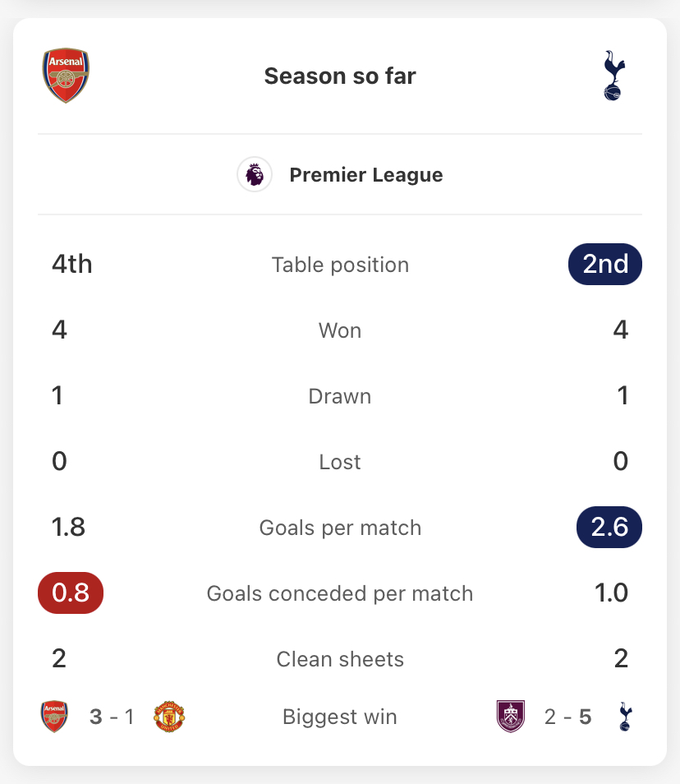Viewport: 680px width, 784px height.
Task: Click the large Arsenal crest in header
Action: pos(66,76)
